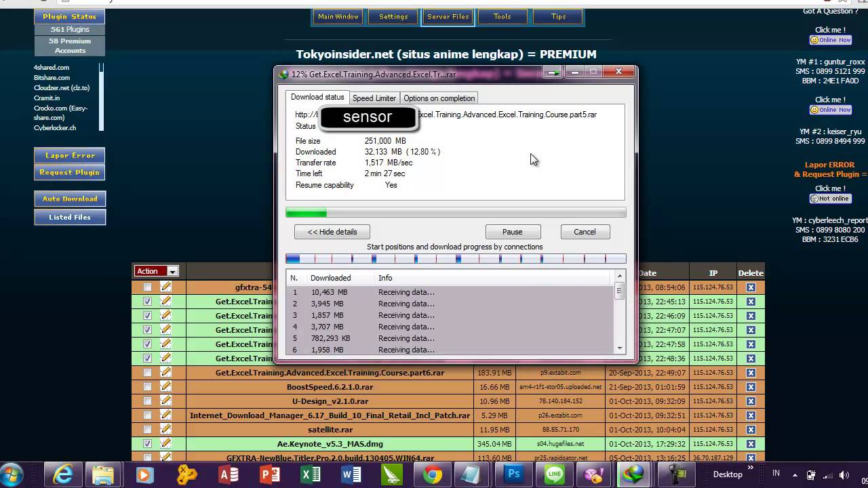Open the Tools menu item
This screenshot has height=488, width=868.
tap(502, 17)
